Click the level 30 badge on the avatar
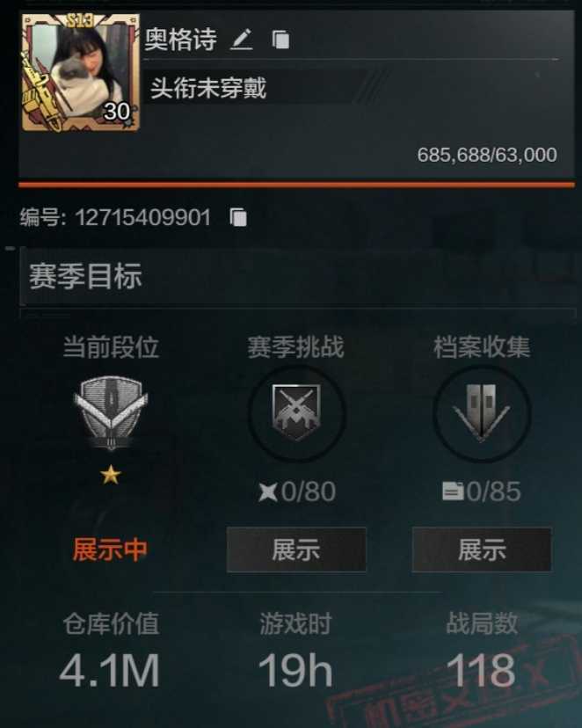Image resolution: width=582 pixels, height=728 pixels. point(117,112)
